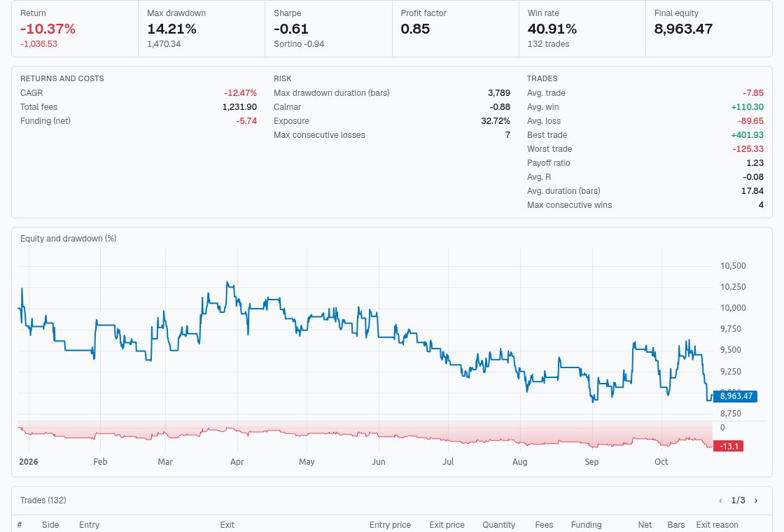Click the Return value -10.37%
The image size is (784, 532).
(x=48, y=29)
